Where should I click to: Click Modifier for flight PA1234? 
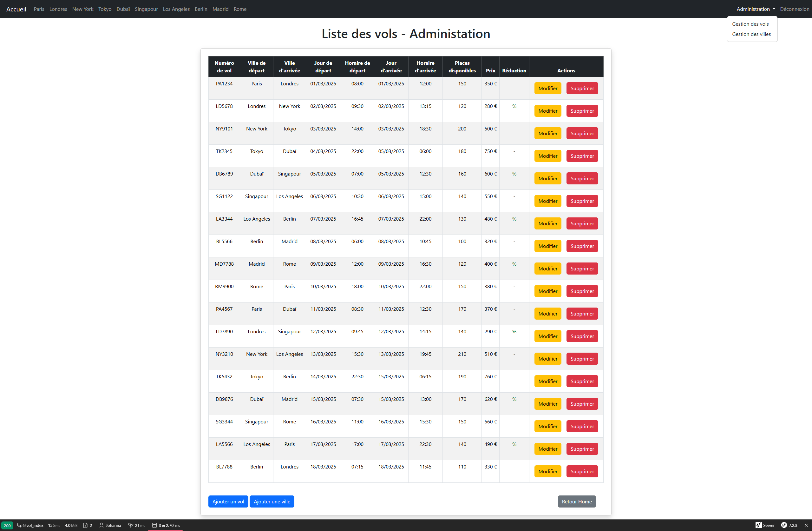click(x=547, y=89)
